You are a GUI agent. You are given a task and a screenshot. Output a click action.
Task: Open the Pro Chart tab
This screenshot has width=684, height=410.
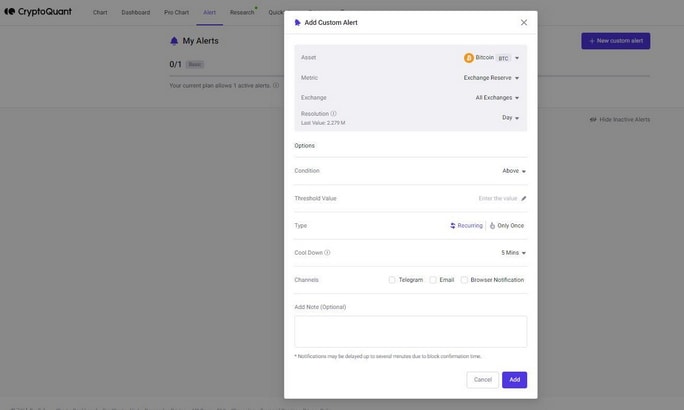click(177, 12)
